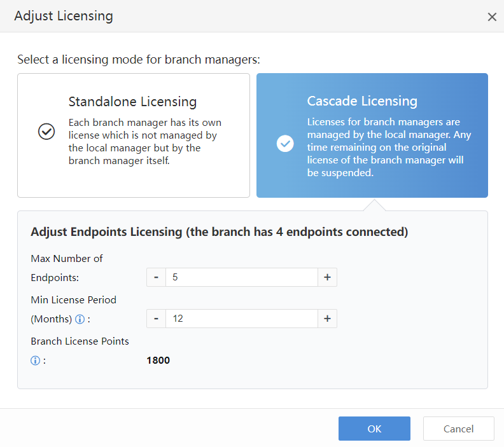Select the Cascade Licensing checkmark circle
The width and height of the screenshot is (504, 447).
coord(285,144)
